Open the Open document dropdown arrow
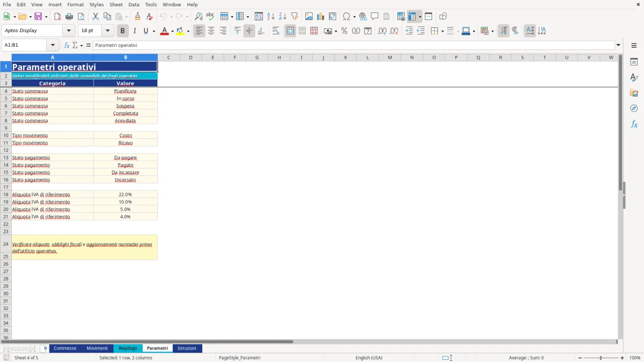 pyautogui.click(x=30, y=17)
